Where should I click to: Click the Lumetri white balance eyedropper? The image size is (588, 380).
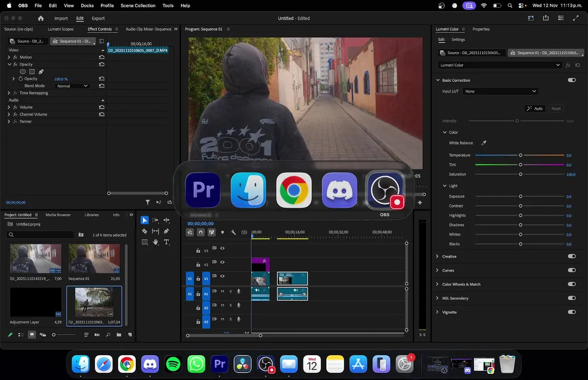(483, 143)
